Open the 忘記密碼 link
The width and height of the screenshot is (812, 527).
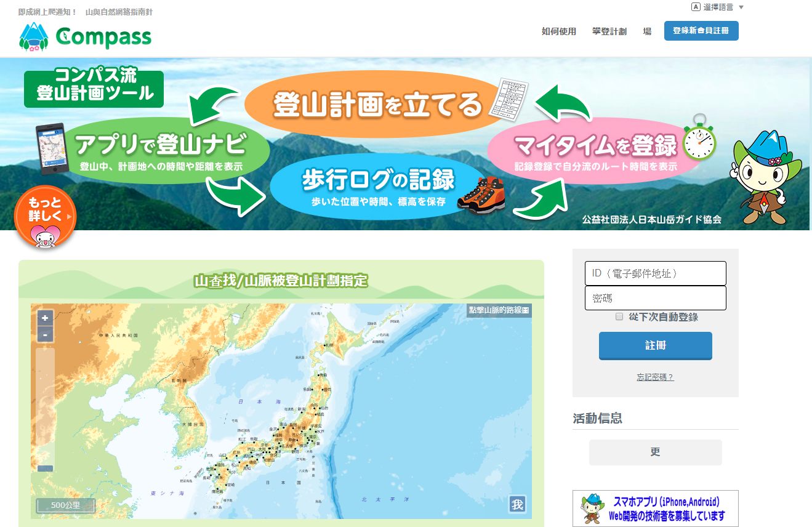[x=654, y=376]
